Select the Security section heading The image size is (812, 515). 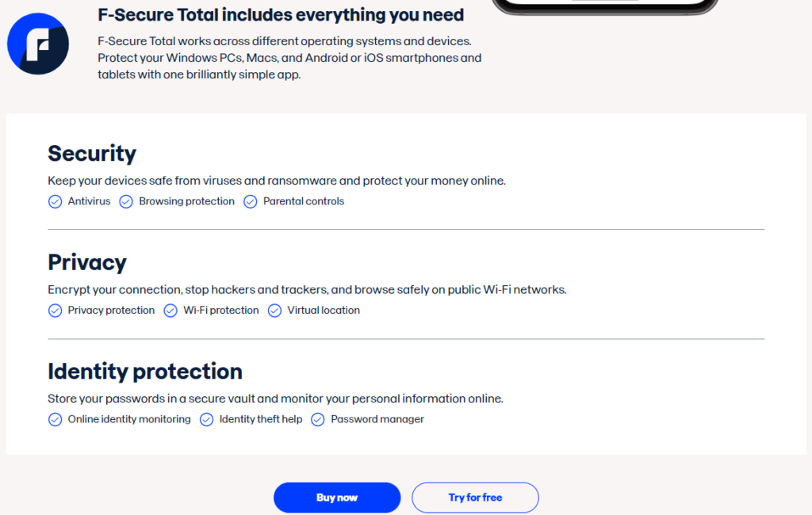92,154
